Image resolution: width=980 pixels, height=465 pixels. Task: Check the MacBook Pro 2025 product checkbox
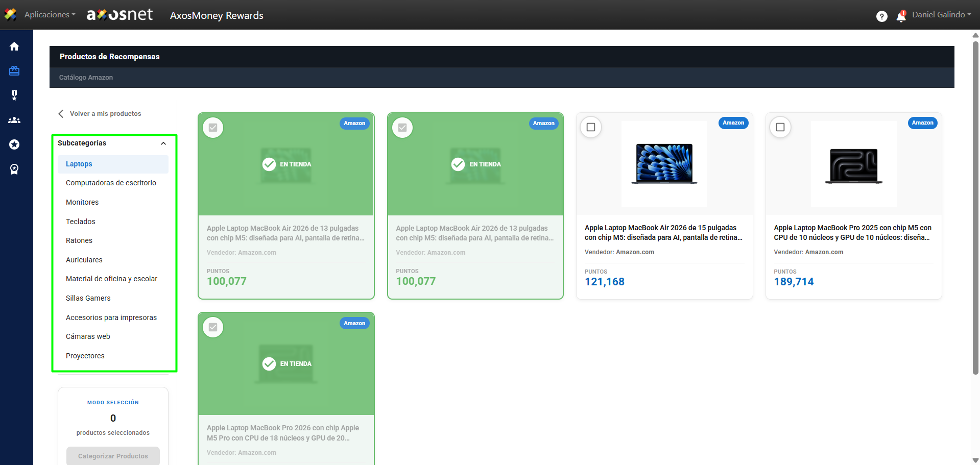[x=780, y=127]
